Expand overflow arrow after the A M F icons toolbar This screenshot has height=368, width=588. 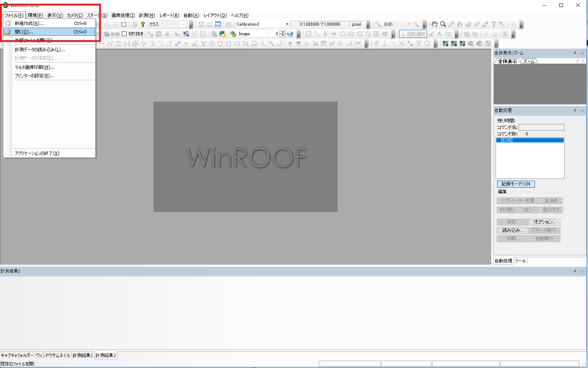pos(496,44)
